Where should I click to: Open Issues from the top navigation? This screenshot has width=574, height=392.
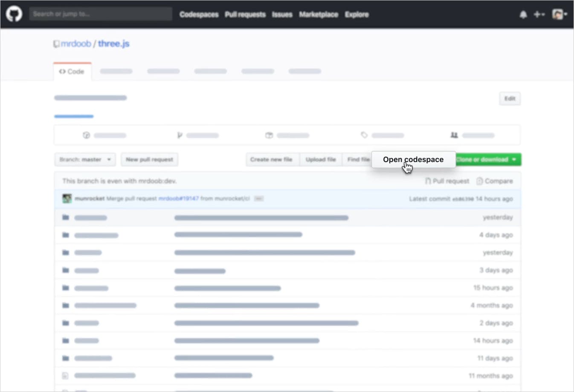[282, 14]
